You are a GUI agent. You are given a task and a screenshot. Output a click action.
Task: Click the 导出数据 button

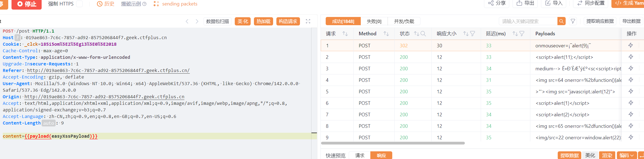tap(631, 21)
